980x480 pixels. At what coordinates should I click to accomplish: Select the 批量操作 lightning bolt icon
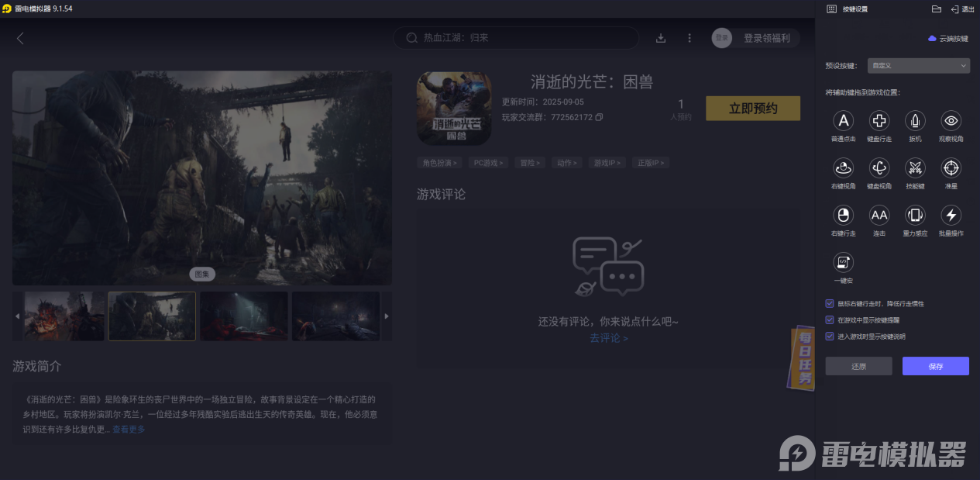[951, 215]
